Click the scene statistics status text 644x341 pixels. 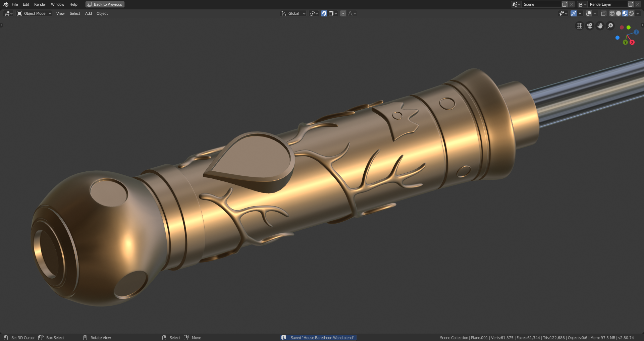537,338
